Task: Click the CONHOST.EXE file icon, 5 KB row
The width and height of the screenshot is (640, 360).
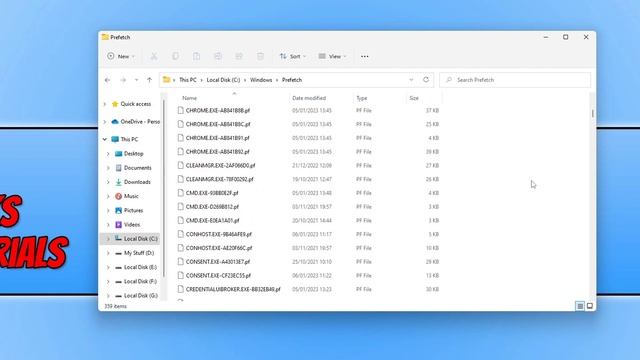Action: tap(180, 234)
